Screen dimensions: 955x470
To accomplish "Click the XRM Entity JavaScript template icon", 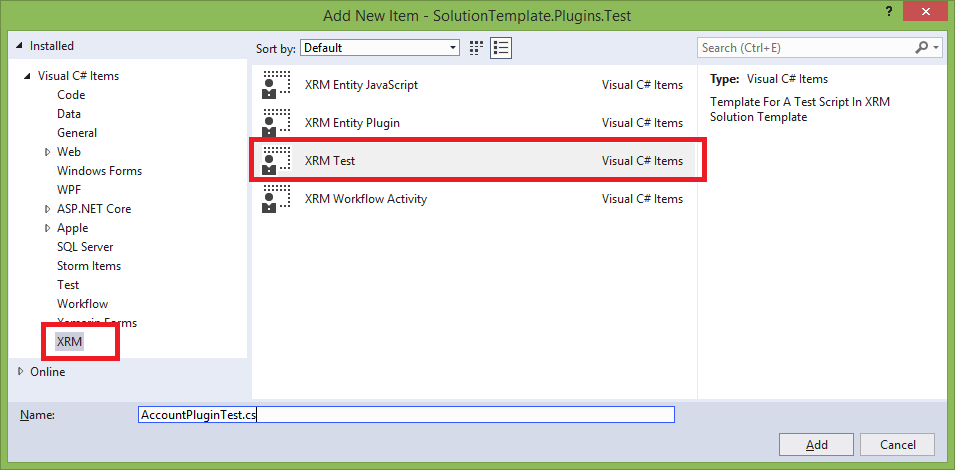I will coord(275,85).
